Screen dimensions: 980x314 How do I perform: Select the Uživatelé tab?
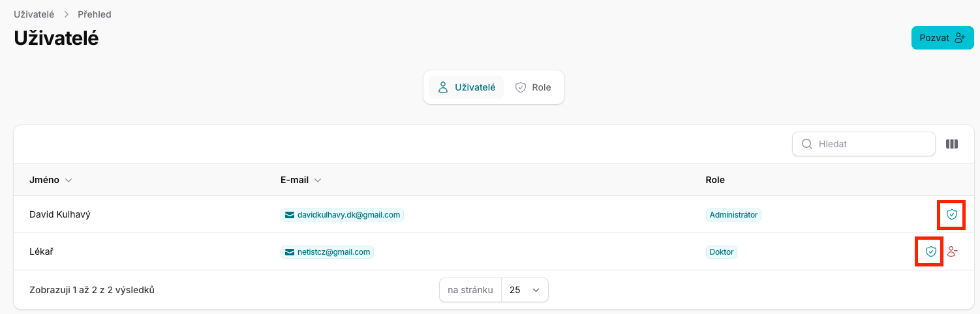click(x=466, y=87)
